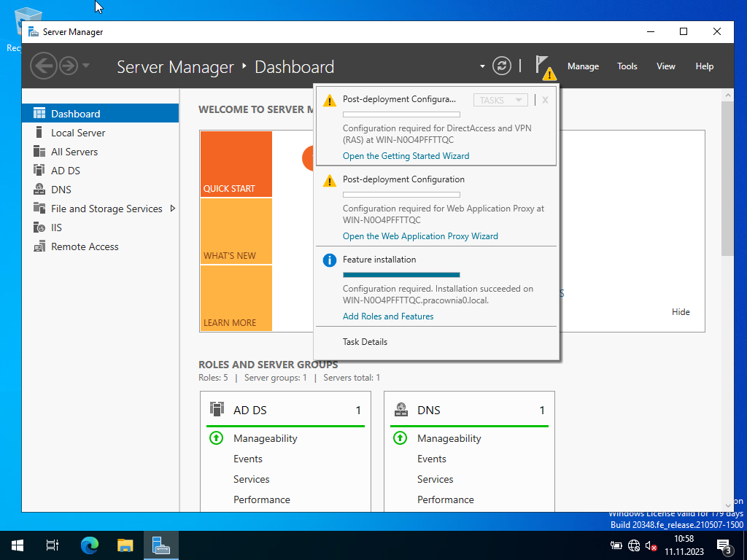
Task: Open the Windows Start menu
Action: (x=18, y=545)
